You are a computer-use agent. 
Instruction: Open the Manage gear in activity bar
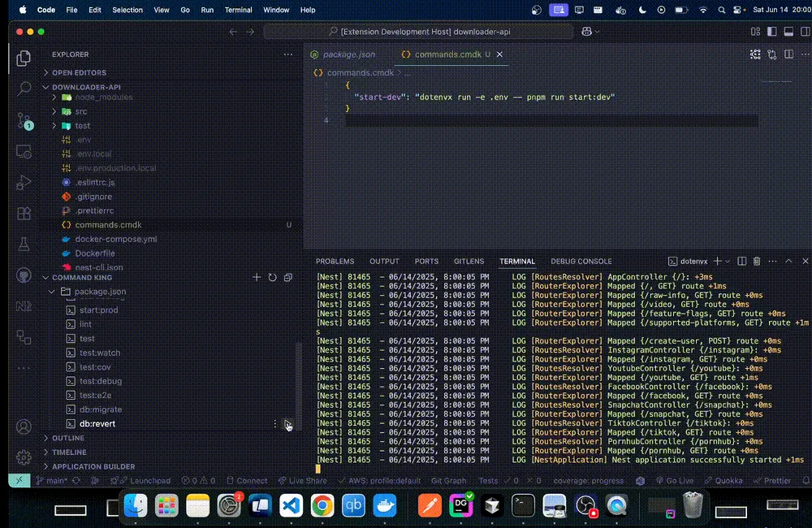(24, 457)
